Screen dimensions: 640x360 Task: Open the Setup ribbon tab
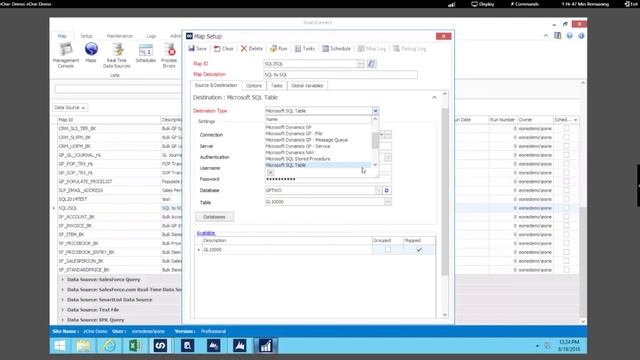tap(86, 36)
